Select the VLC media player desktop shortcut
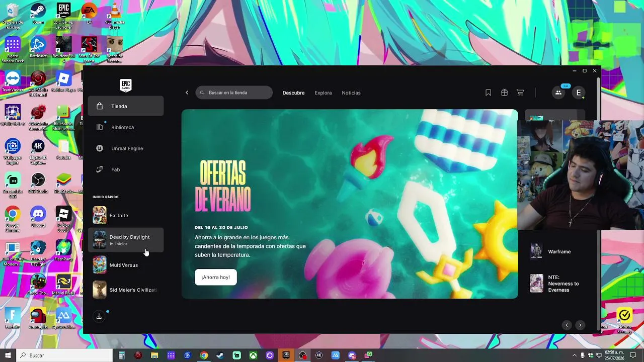The height and width of the screenshot is (362, 644). (115, 16)
